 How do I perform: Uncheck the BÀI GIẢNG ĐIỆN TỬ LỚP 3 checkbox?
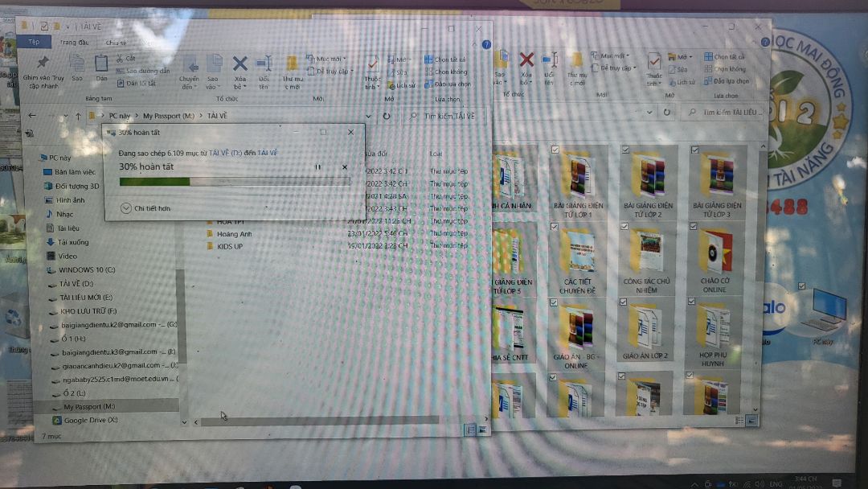694,150
